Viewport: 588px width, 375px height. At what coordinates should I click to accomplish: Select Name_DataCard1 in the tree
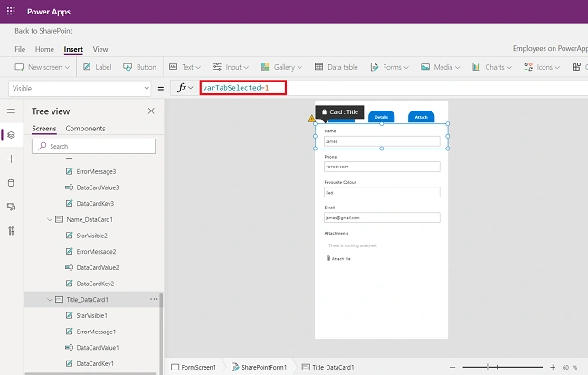coord(90,219)
